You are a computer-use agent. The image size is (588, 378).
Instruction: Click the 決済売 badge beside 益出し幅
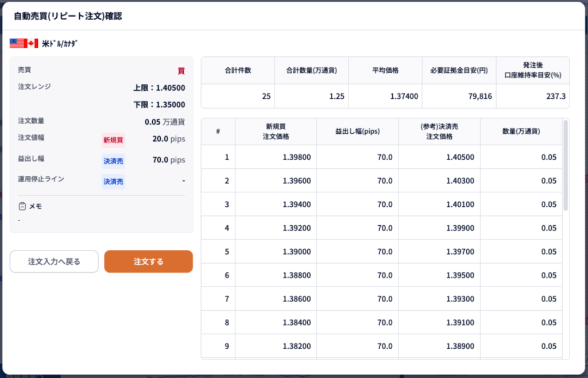tap(113, 160)
